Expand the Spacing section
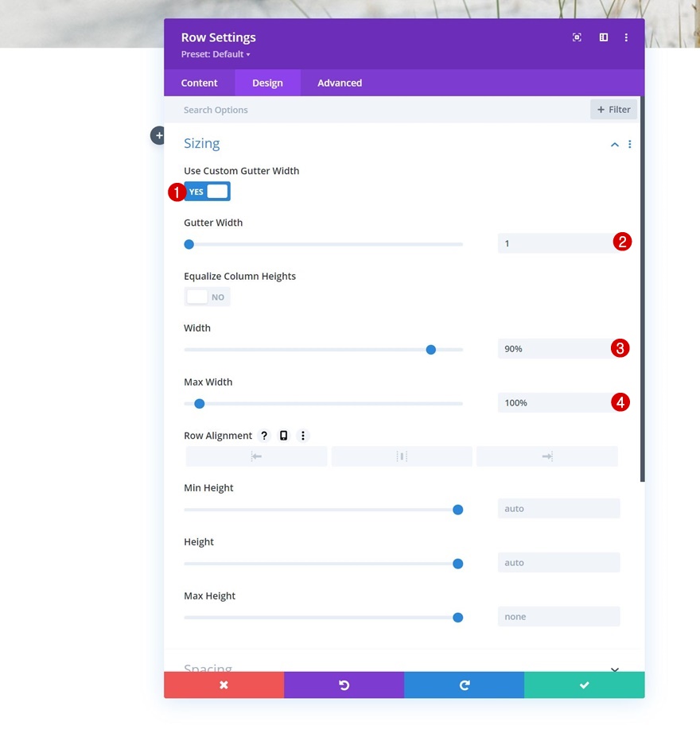 click(615, 669)
